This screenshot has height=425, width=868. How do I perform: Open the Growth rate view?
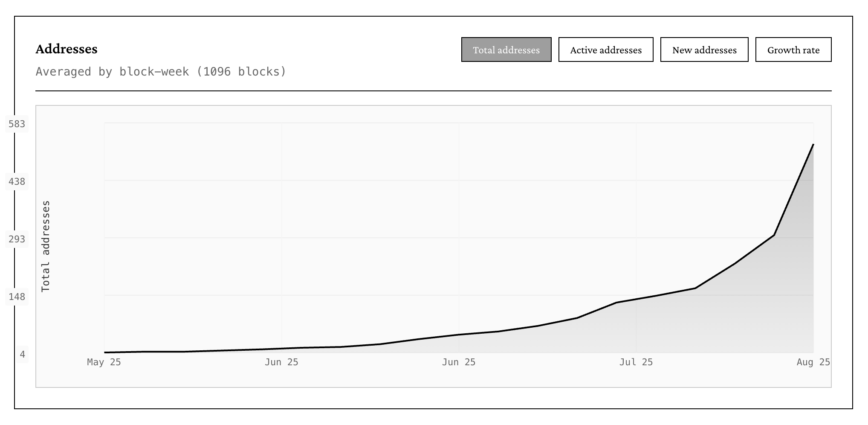[x=793, y=50]
